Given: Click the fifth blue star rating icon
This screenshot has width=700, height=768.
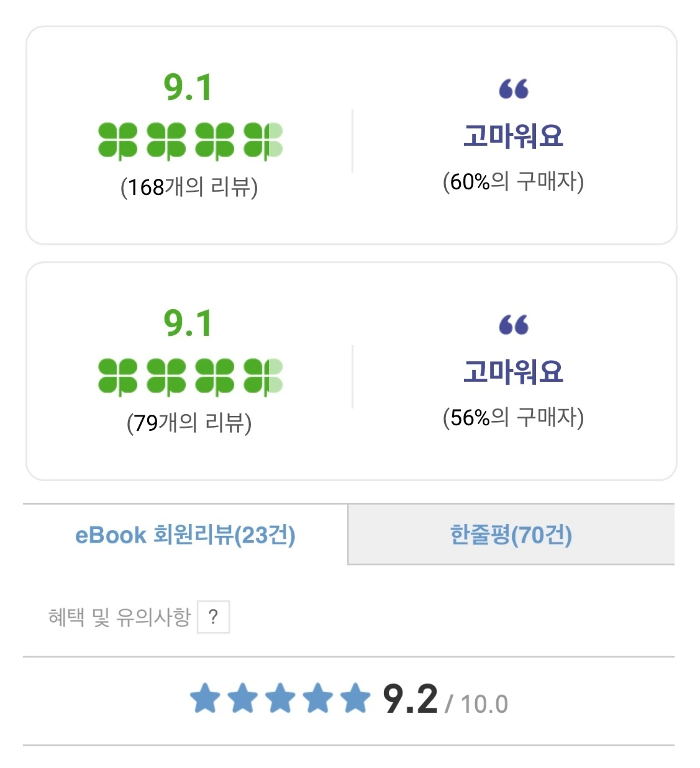Looking at the screenshot, I should tap(355, 698).
